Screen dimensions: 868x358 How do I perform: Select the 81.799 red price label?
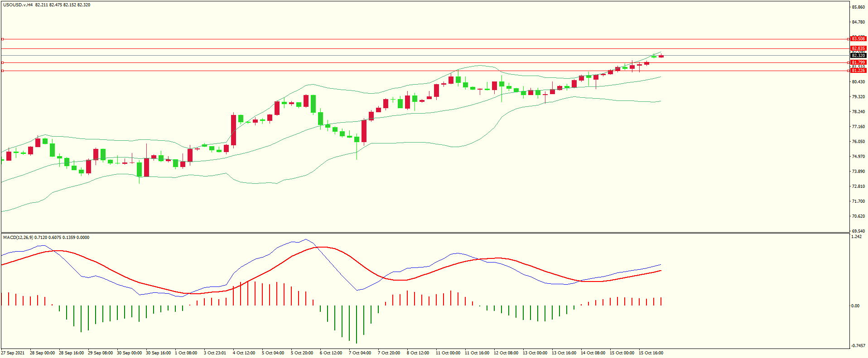[x=858, y=62]
